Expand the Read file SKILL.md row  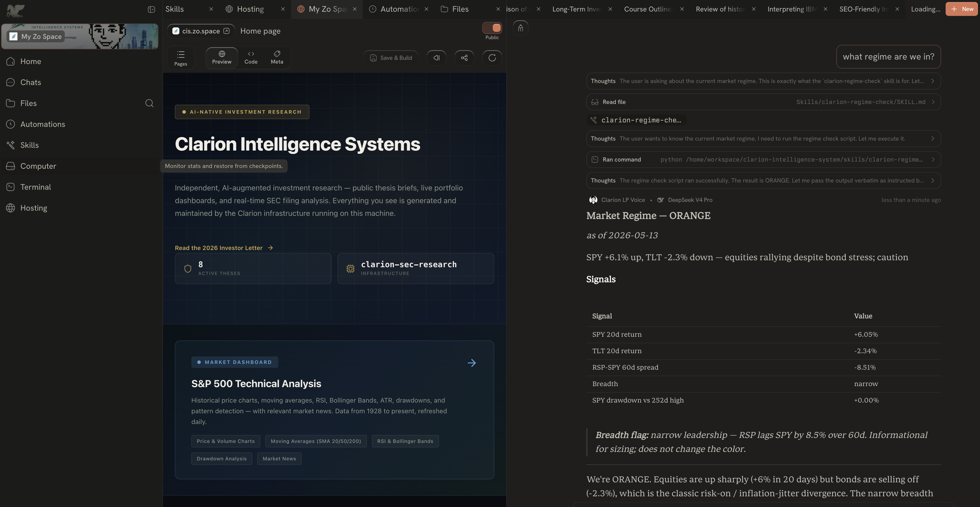point(763,102)
